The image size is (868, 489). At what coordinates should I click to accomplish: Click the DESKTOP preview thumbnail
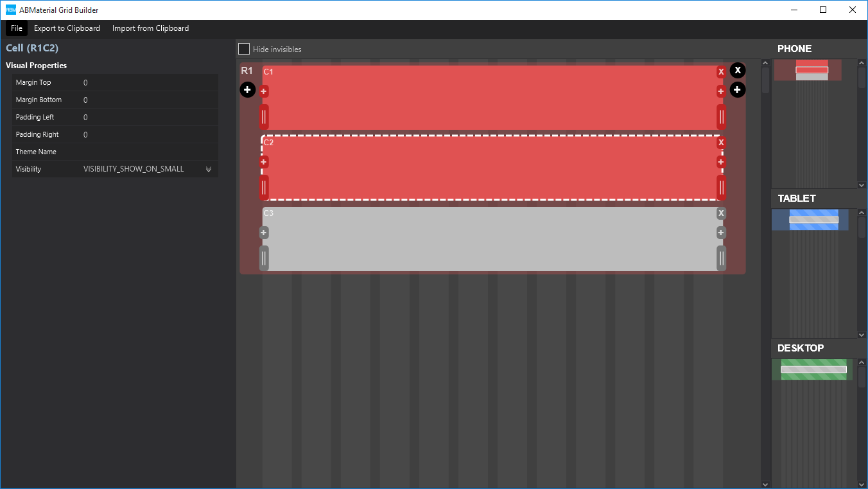click(x=812, y=369)
